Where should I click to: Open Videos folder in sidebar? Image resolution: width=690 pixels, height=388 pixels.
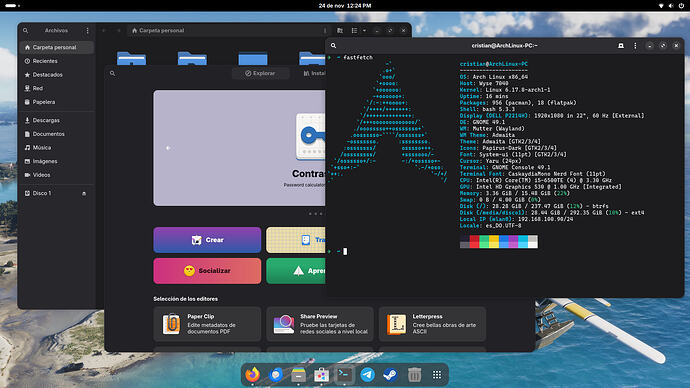pos(56,175)
